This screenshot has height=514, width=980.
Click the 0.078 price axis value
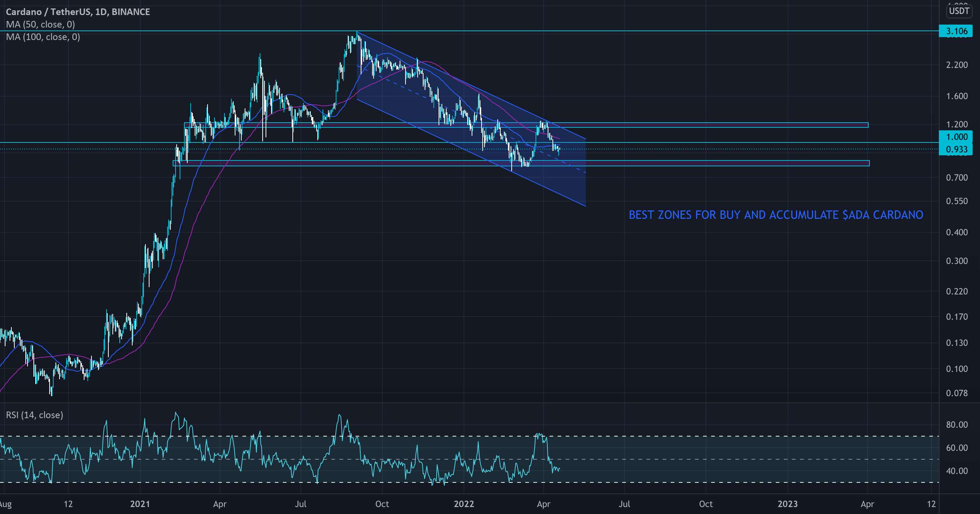[x=957, y=393]
